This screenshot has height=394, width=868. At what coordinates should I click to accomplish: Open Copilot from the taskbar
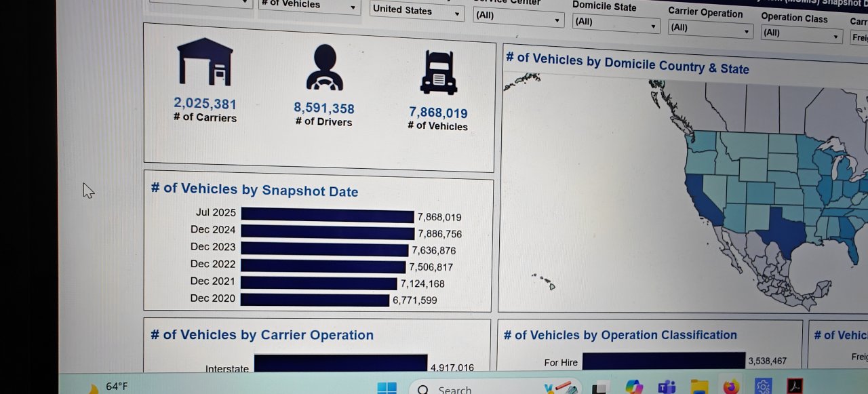(x=634, y=387)
